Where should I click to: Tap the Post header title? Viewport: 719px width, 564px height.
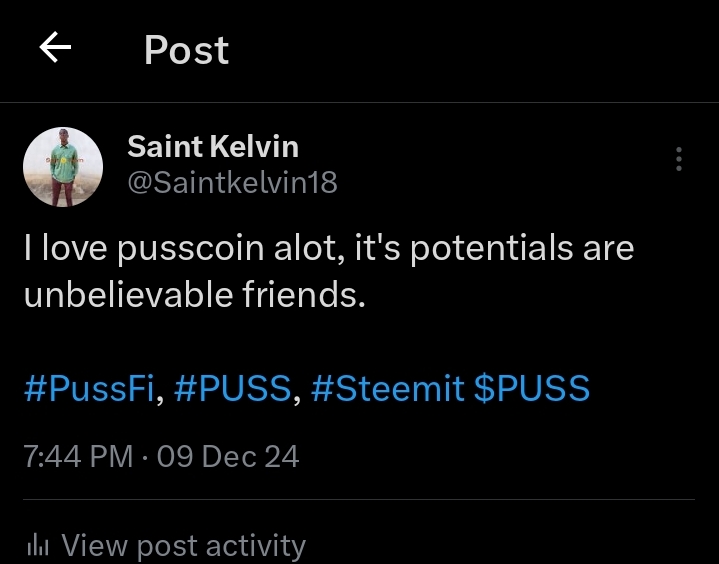[x=186, y=50]
